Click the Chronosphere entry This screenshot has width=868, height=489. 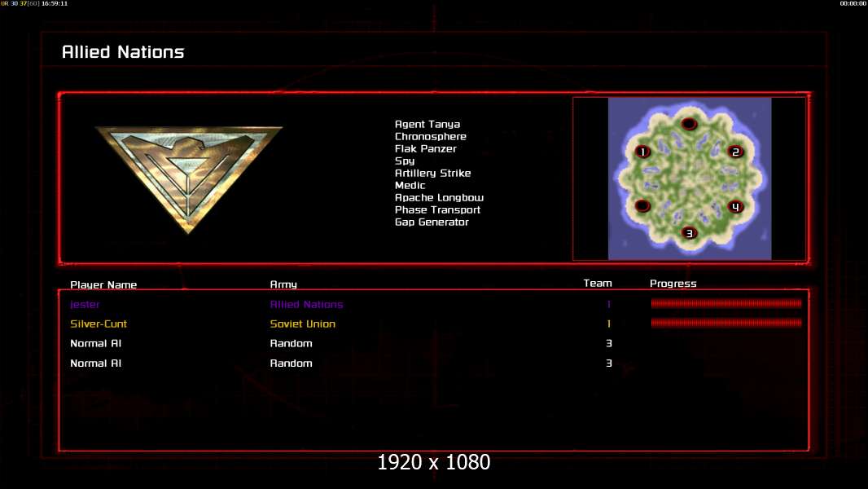[x=430, y=136]
